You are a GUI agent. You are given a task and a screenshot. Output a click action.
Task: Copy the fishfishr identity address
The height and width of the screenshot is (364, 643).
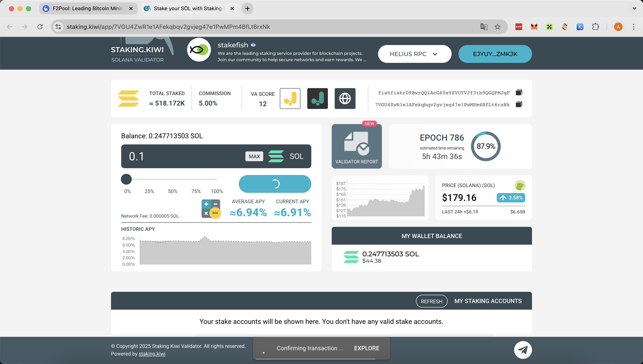click(519, 93)
